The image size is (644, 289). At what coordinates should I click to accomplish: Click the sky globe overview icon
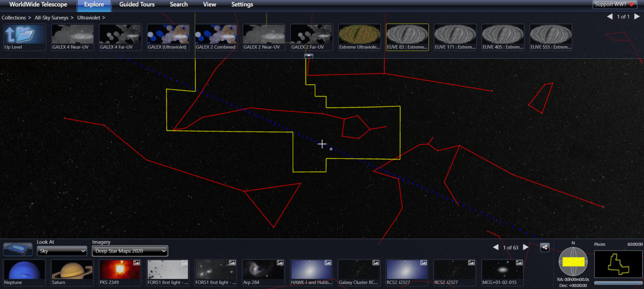(x=573, y=261)
